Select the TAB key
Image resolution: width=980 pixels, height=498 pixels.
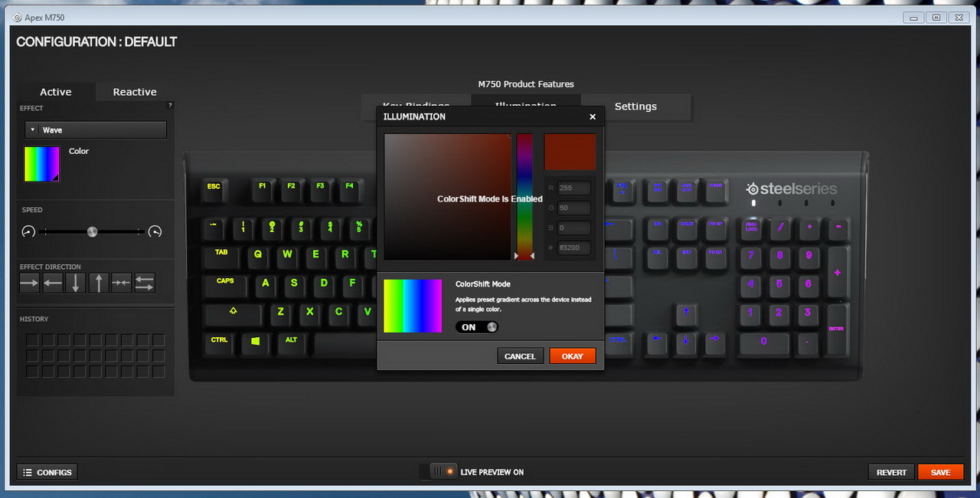[x=222, y=256]
